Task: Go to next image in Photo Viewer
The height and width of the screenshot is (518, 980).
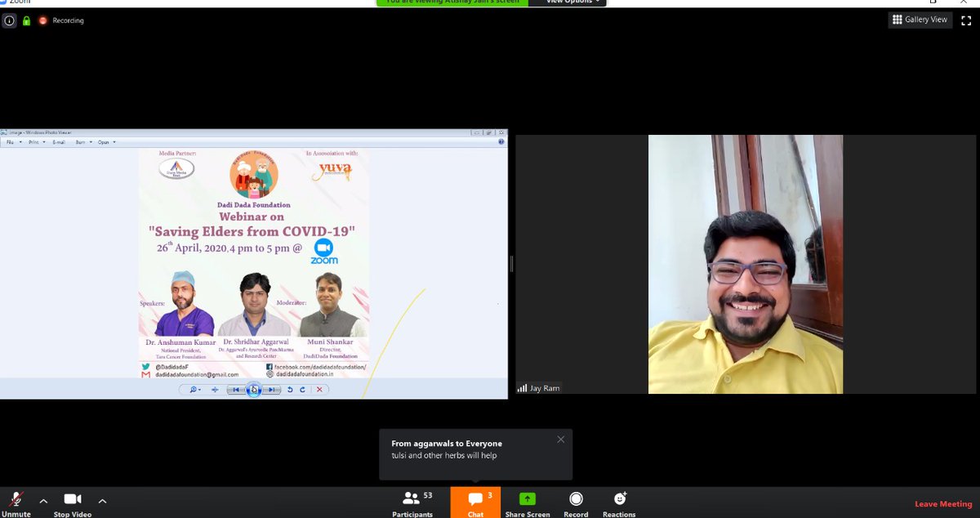Action: pyautogui.click(x=272, y=390)
